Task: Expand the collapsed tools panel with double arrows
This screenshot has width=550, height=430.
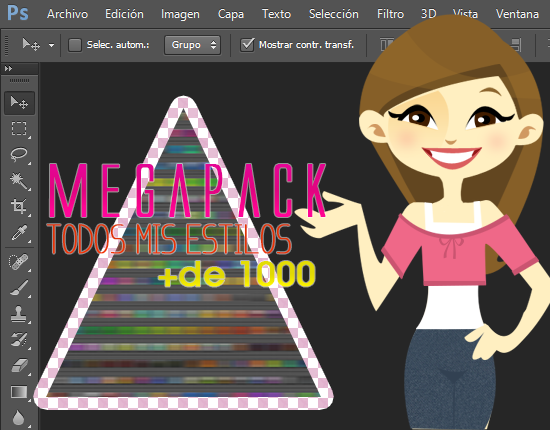Action: 8,68
